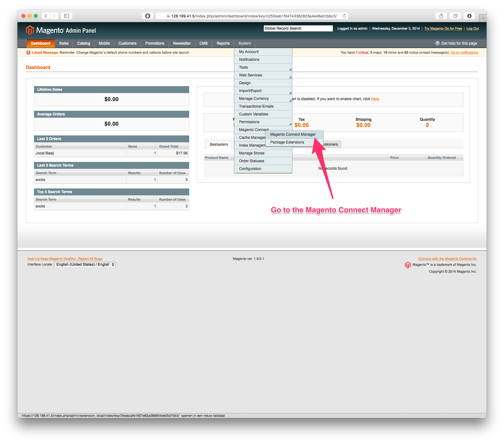Reload the page with the refresh icon
This screenshot has width=504, height=443.
click(x=344, y=16)
